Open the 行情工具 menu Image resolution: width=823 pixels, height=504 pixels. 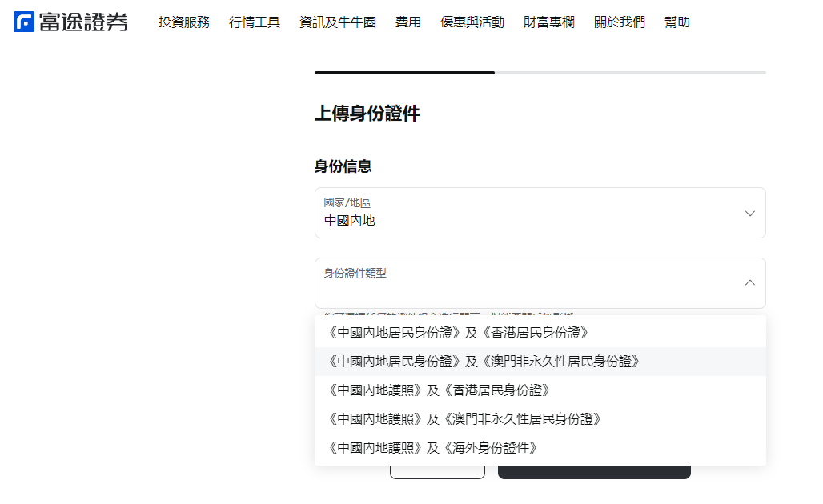pyautogui.click(x=255, y=22)
